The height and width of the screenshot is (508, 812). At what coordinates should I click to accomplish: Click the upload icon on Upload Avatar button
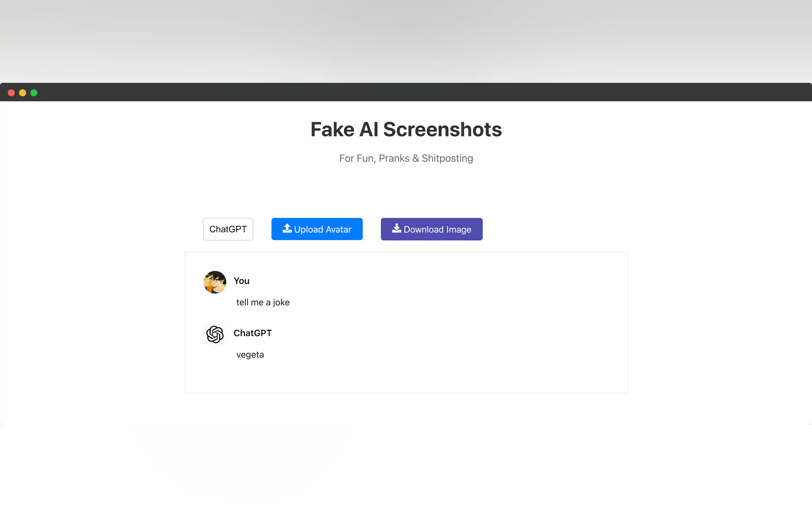[x=287, y=229]
